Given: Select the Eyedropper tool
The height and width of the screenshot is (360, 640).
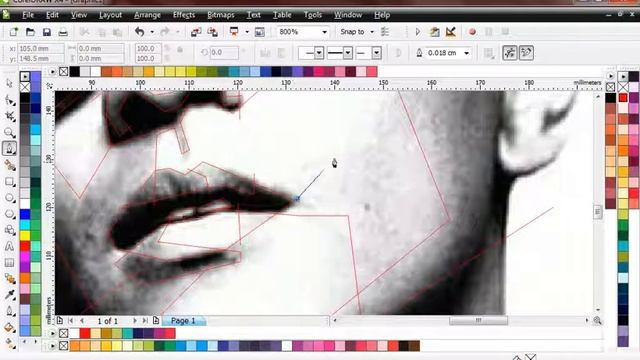Looking at the screenshot, I should tap(9, 295).
